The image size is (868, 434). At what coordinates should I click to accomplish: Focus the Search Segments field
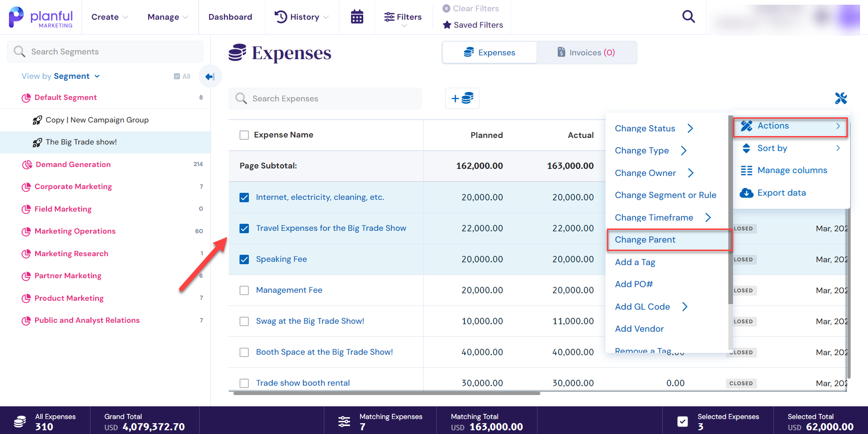click(105, 52)
